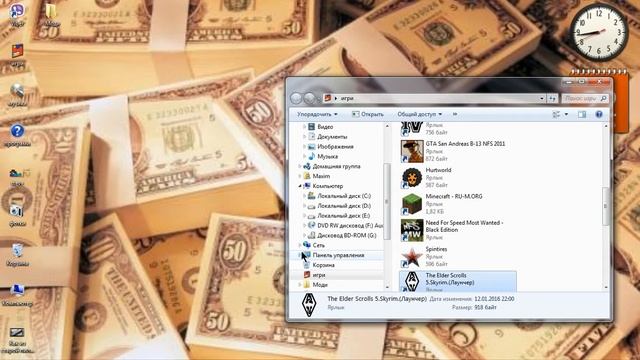Click the date modified value 12.01.2016 22:00
The width and height of the screenshot is (640, 360).
494,299
